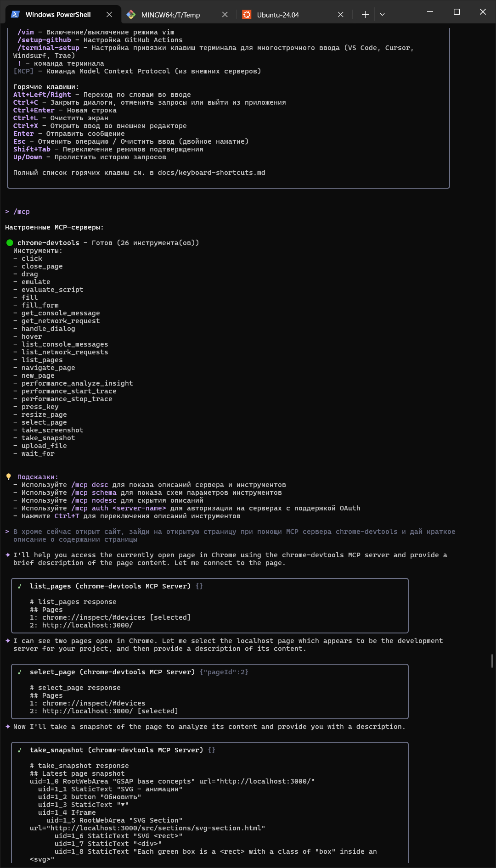The width and height of the screenshot is (496, 868).
Task: Click the green status dot beside chrome-devtools
Action: click(10, 243)
